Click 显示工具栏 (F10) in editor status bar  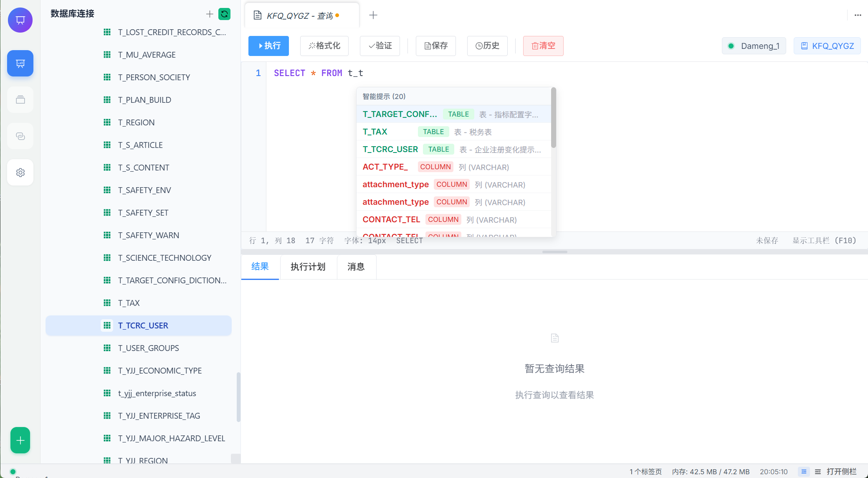[825, 240]
